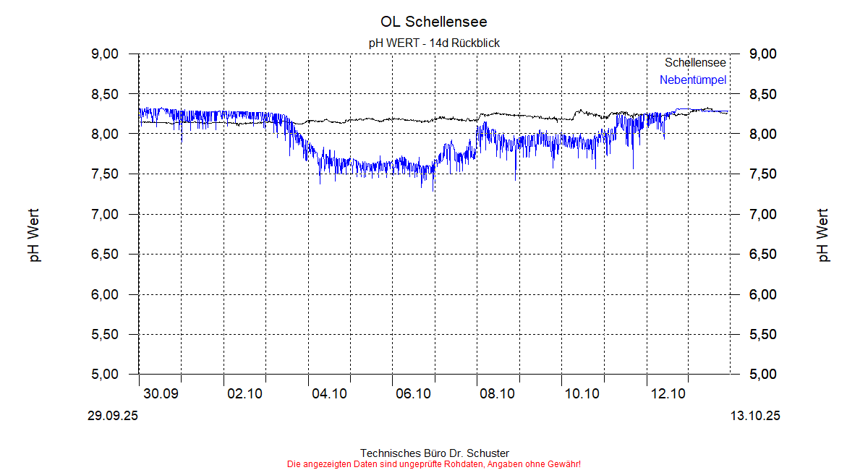Select the black 'Schellensee' legend entry
868x470 pixels.
click(x=695, y=63)
